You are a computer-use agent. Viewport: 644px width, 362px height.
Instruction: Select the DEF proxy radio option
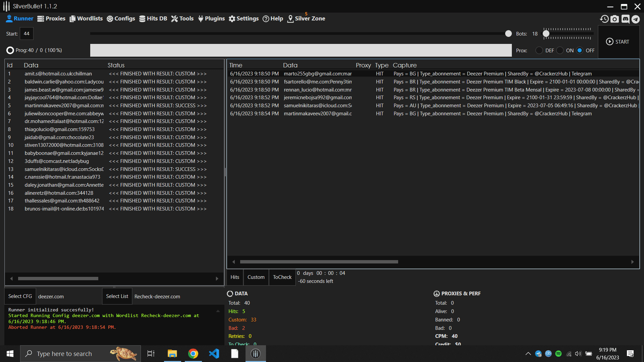[539, 50]
